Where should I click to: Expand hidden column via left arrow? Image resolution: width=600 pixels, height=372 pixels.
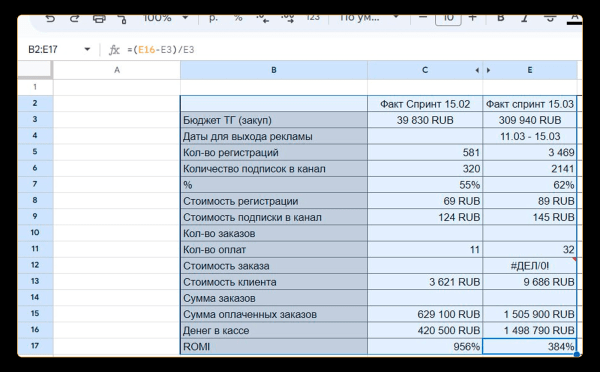[477, 70]
